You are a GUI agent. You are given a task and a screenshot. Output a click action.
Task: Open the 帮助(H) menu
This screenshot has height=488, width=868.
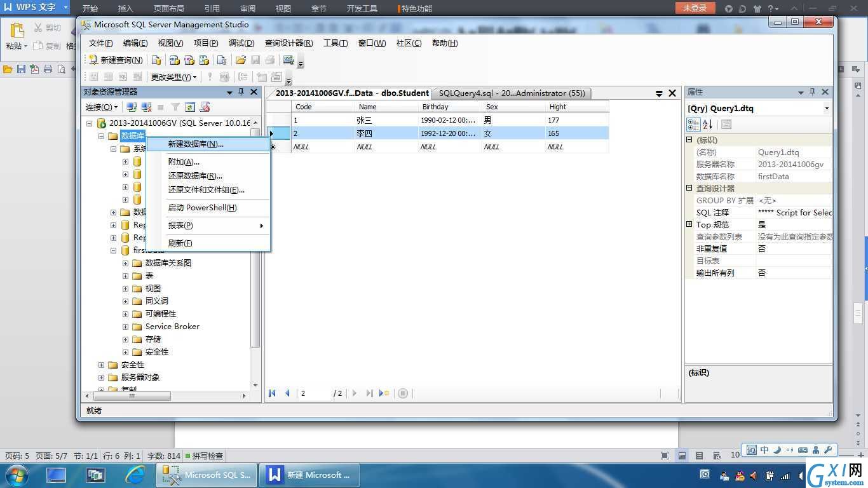(445, 43)
